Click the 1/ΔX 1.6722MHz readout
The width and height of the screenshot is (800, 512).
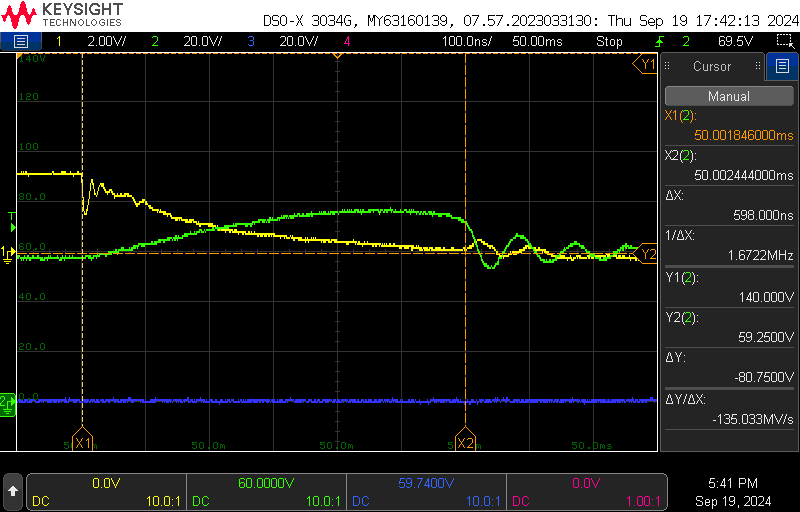click(760, 255)
